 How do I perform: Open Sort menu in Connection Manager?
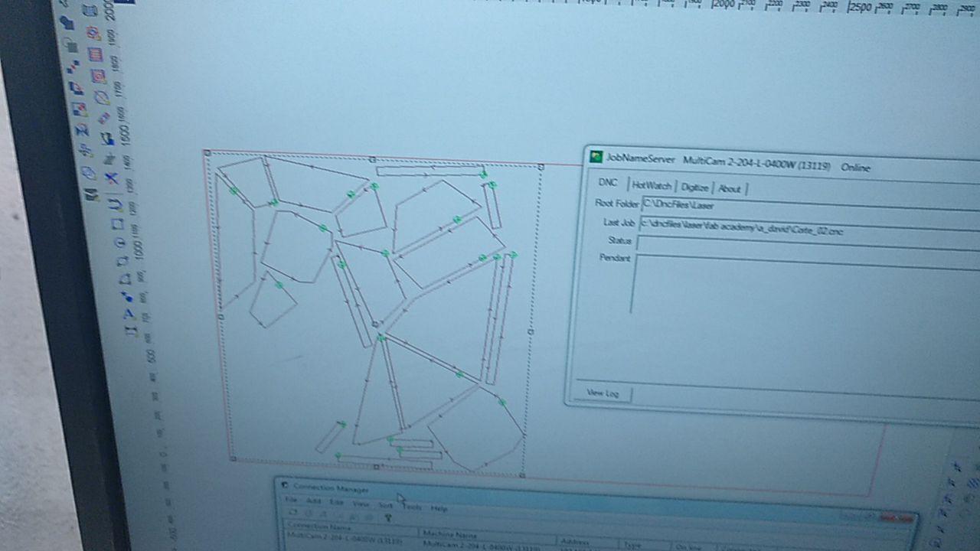385,505
